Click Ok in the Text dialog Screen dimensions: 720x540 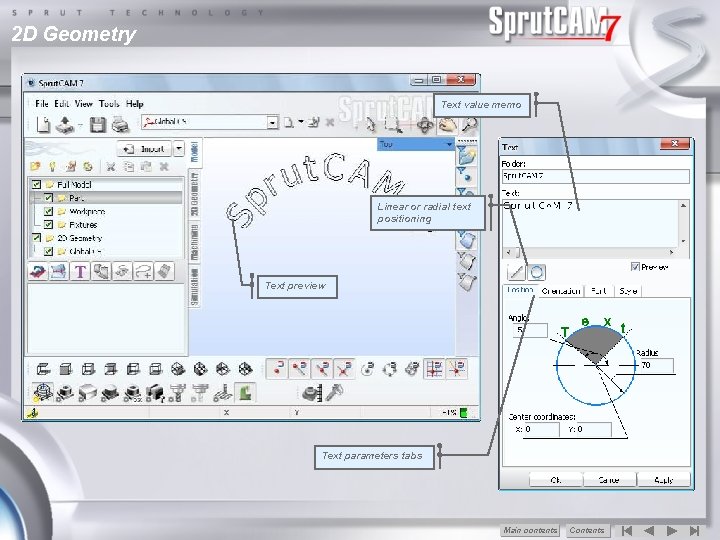pos(556,480)
